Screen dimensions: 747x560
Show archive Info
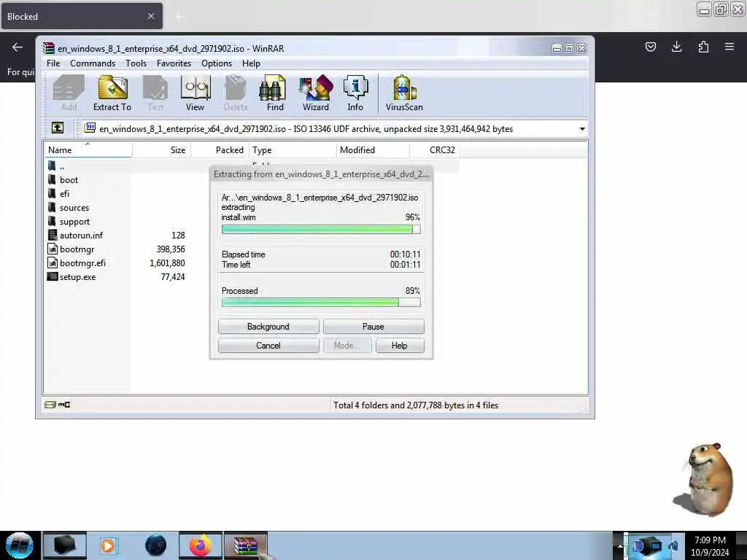pyautogui.click(x=355, y=93)
